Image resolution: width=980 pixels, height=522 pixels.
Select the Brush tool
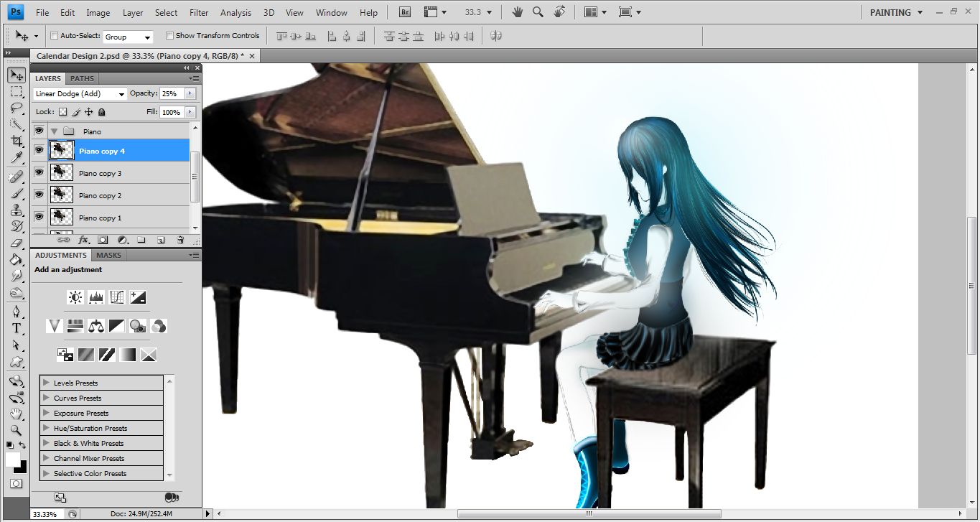17,193
